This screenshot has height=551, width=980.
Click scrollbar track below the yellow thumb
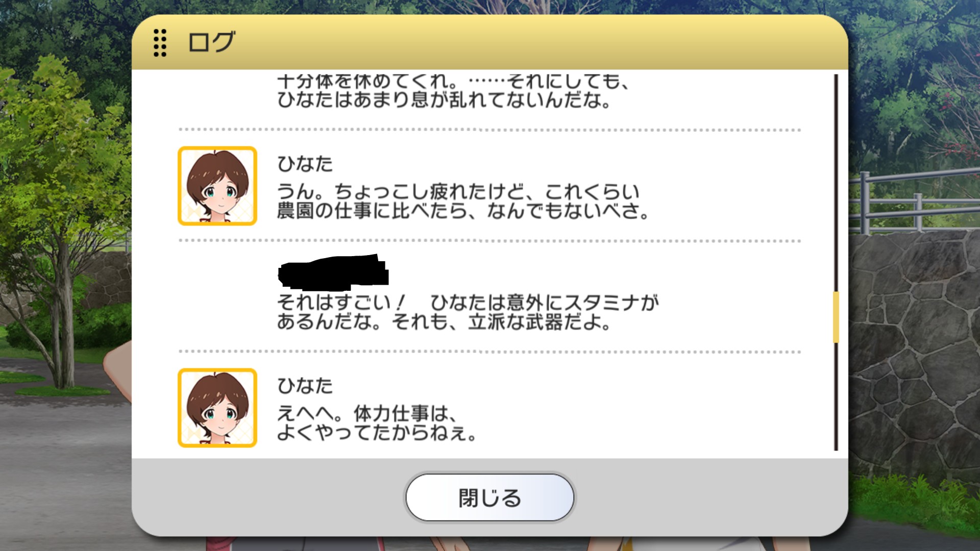tap(836, 397)
